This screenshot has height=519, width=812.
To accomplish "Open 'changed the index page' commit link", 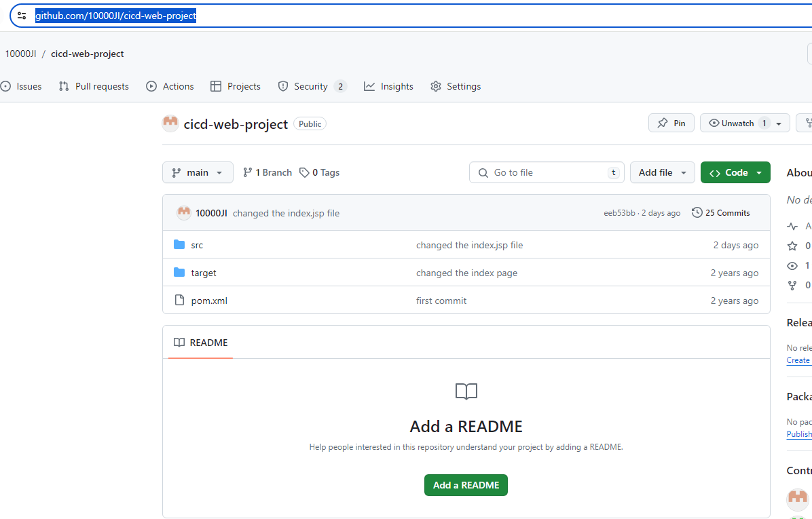I will pyautogui.click(x=466, y=273).
